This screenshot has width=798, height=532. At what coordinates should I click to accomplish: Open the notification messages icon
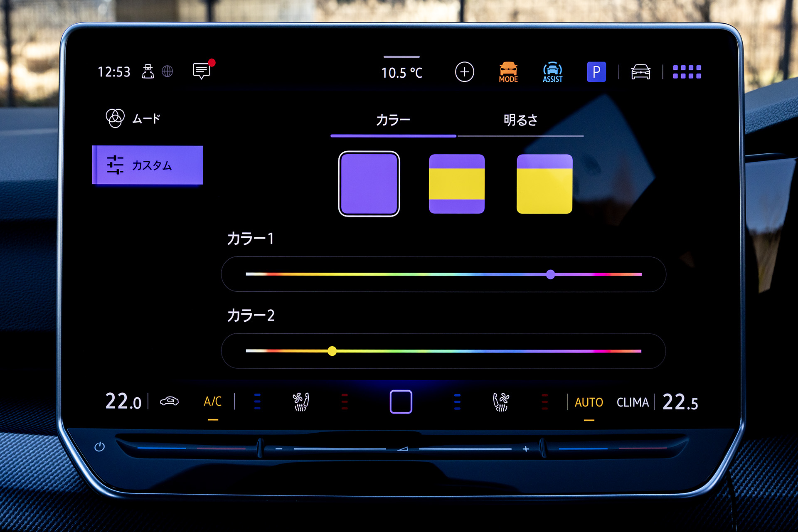pyautogui.click(x=202, y=71)
